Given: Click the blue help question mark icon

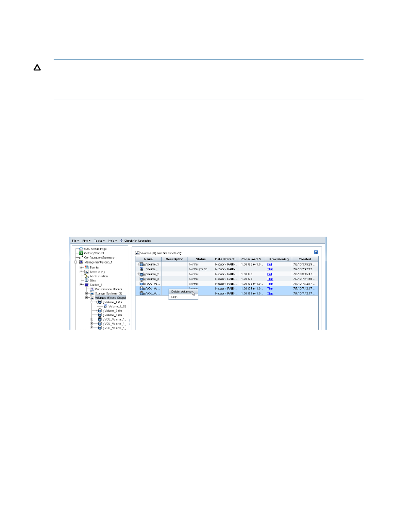Looking at the screenshot, I should (316, 253).
